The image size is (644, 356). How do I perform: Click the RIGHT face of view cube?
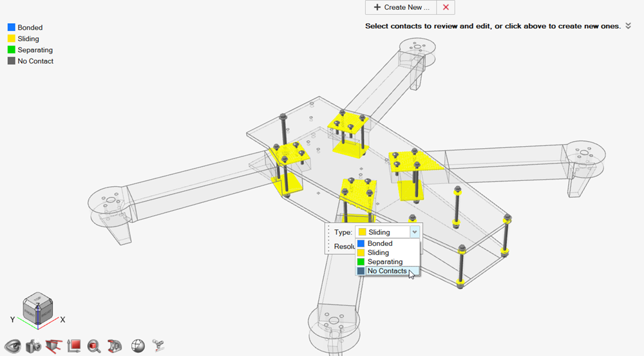tap(45, 314)
